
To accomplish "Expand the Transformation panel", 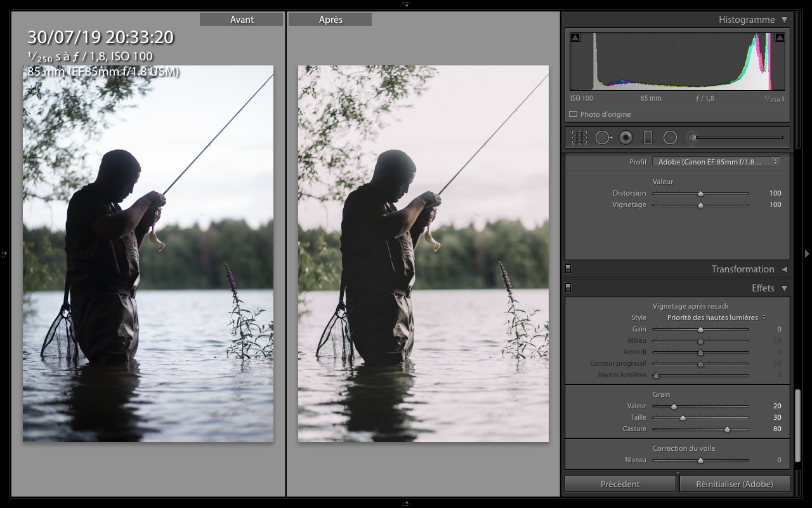I will pyautogui.click(x=784, y=269).
